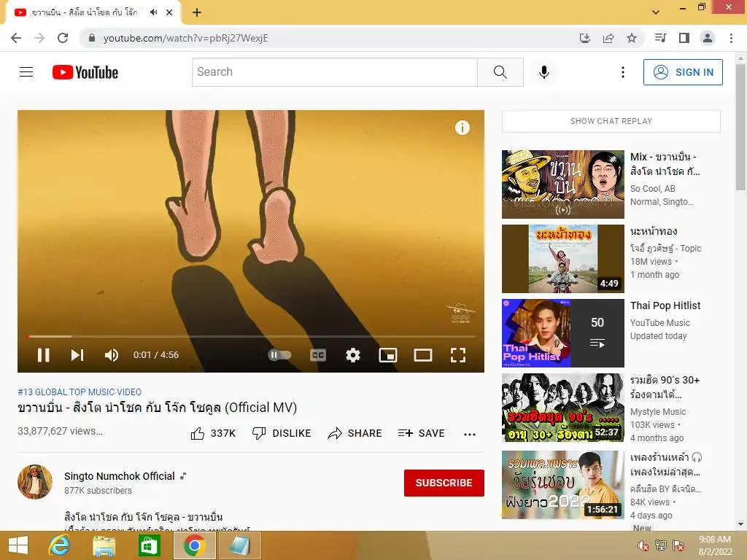Image resolution: width=747 pixels, height=560 pixels.
Task: Open Singto Numchok Official channel avatar
Action: 35,482
